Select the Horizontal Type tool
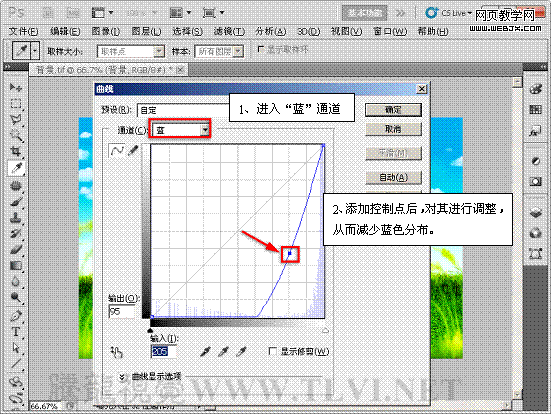This screenshot has height=414, width=551. pos(16,332)
